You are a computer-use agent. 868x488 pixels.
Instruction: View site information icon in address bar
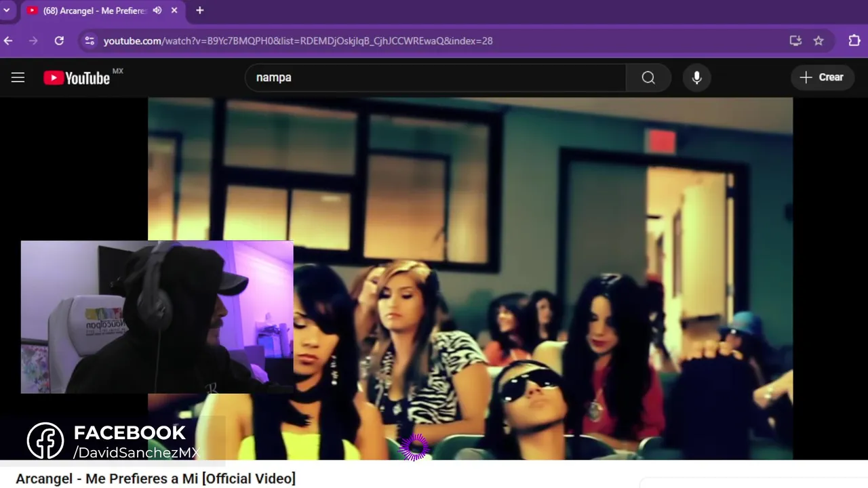click(x=90, y=41)
